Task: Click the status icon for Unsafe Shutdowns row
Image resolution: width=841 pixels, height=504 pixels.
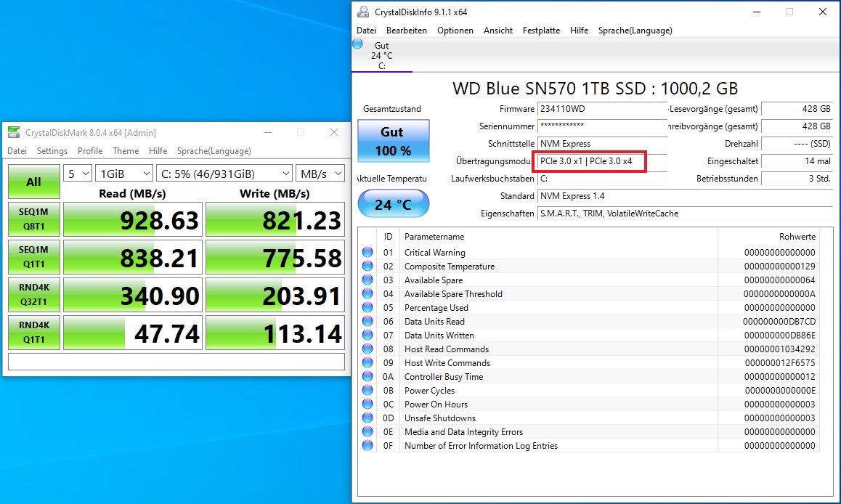Action: pyautogui.click(x=367, y=418)
